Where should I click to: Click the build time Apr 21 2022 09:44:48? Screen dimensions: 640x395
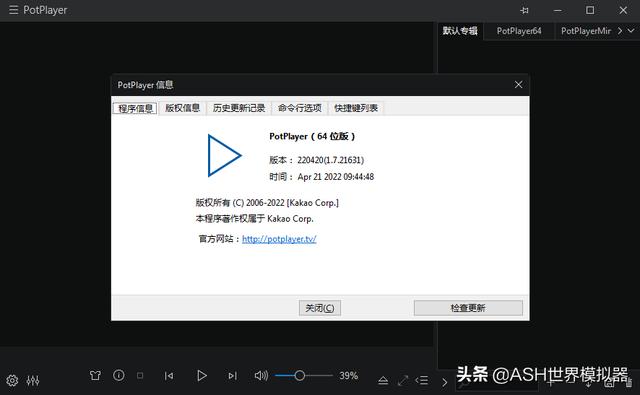pyautogui.click(x=336, y=177)
